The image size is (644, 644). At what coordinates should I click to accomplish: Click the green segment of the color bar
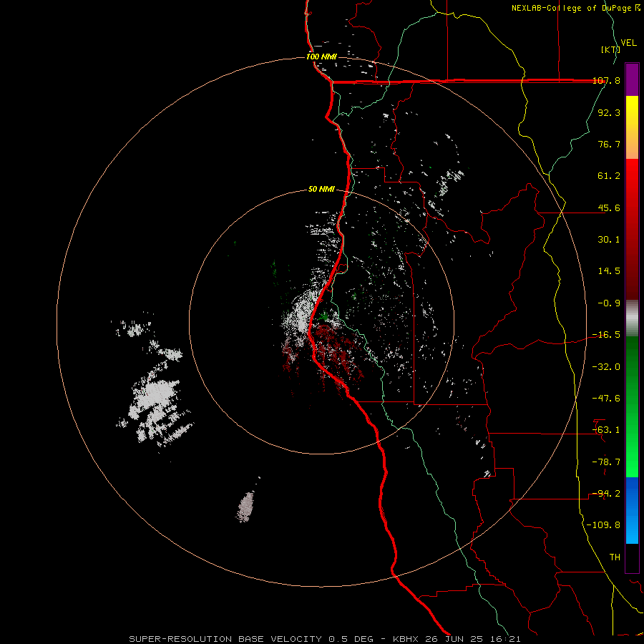click(632, 406)
